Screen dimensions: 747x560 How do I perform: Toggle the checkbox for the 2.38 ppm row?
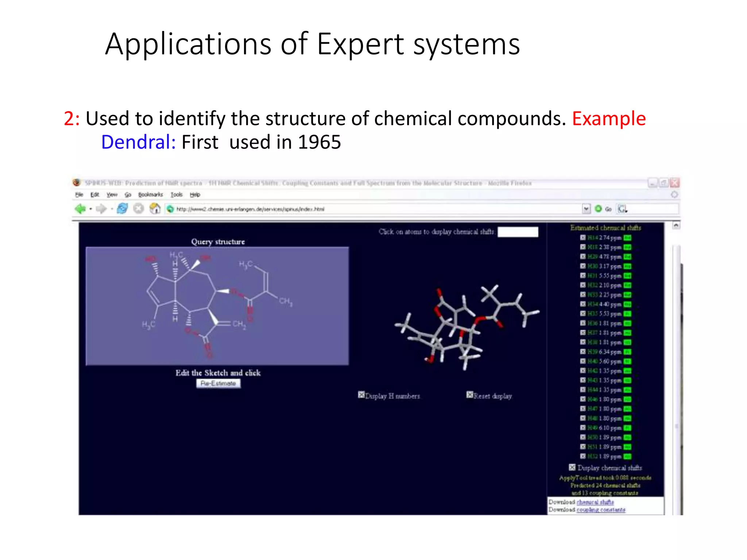(x=583, y=247)
